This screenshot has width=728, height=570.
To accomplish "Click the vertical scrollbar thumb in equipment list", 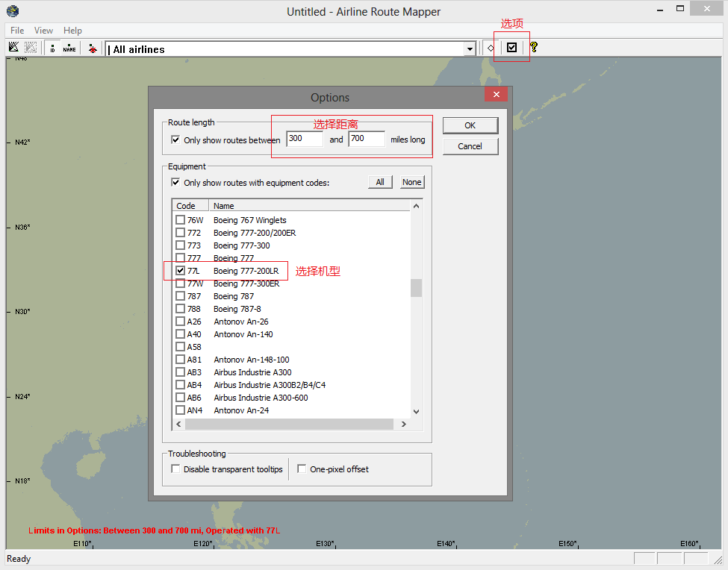I will click(x=417, y=287).
